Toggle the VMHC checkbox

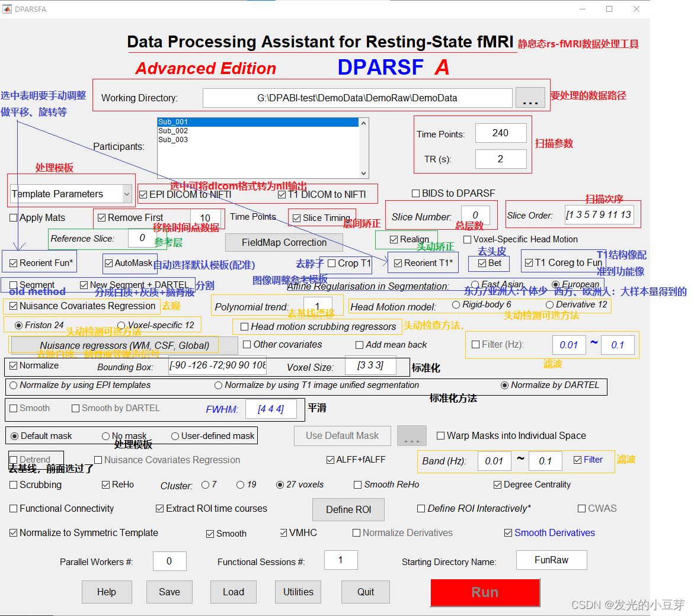(284, 533)
